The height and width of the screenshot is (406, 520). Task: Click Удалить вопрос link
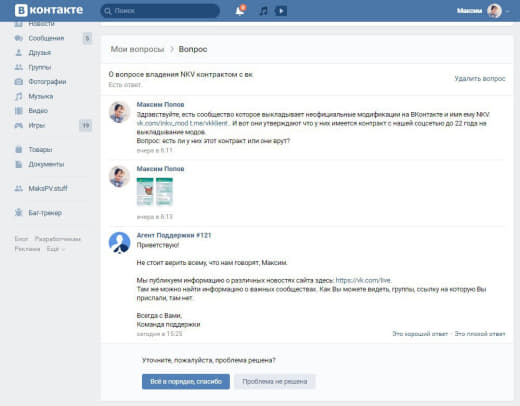480,79
